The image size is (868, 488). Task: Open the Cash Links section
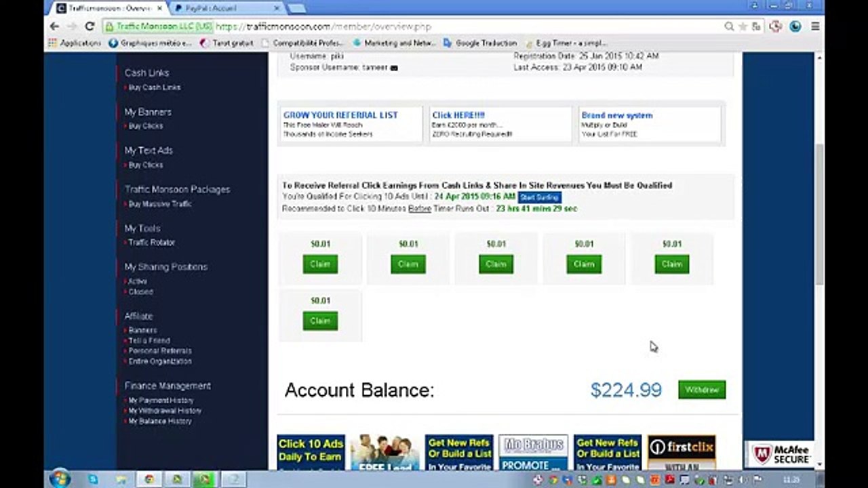(x=146, y=73)
